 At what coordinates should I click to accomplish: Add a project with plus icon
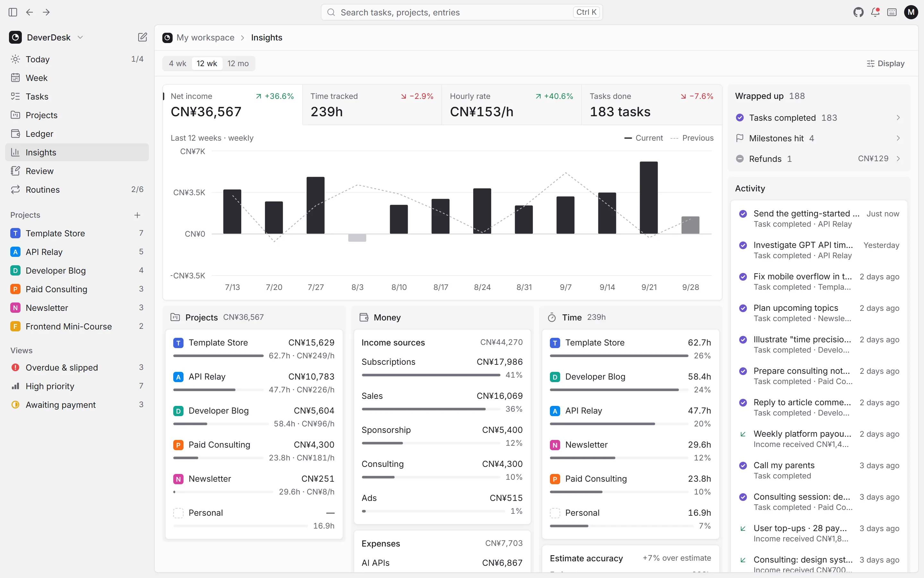[x=137, y=215]
